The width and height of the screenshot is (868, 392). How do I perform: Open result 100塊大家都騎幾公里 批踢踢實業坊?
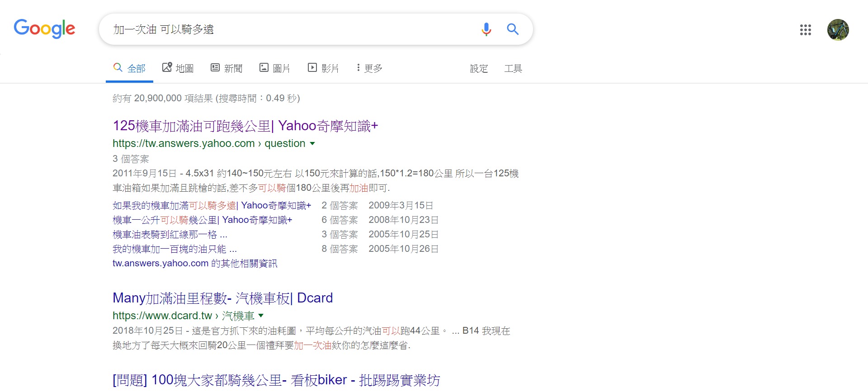click(276, 380)
